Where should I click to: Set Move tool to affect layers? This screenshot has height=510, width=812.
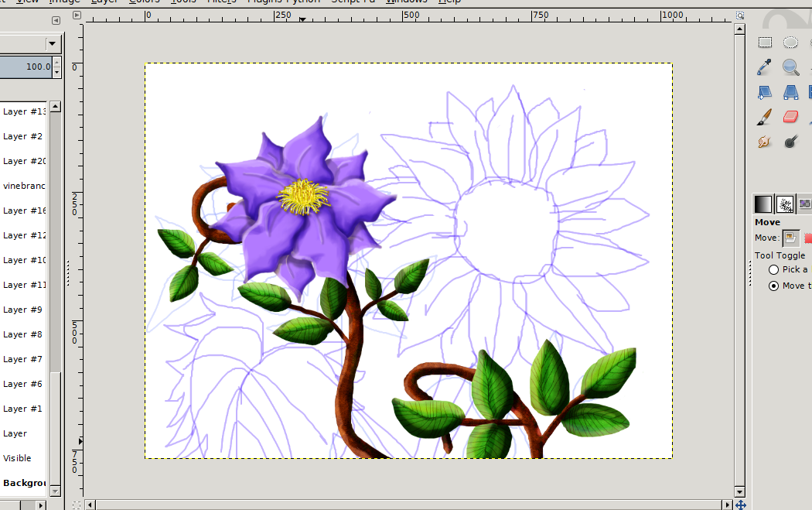(x=790, y=238)
